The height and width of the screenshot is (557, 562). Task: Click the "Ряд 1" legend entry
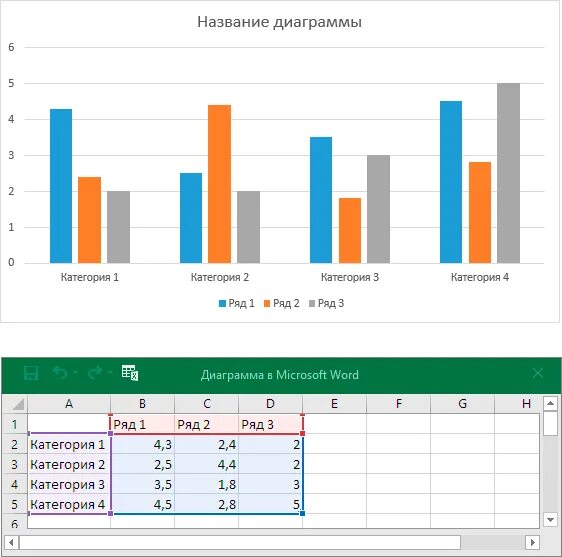237,303
